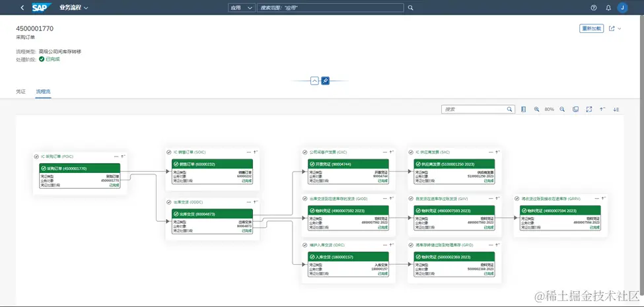Click the magnifier in the flow search box
The height and width of the screenshot is (307, 644).
click(x=509, y=109)
